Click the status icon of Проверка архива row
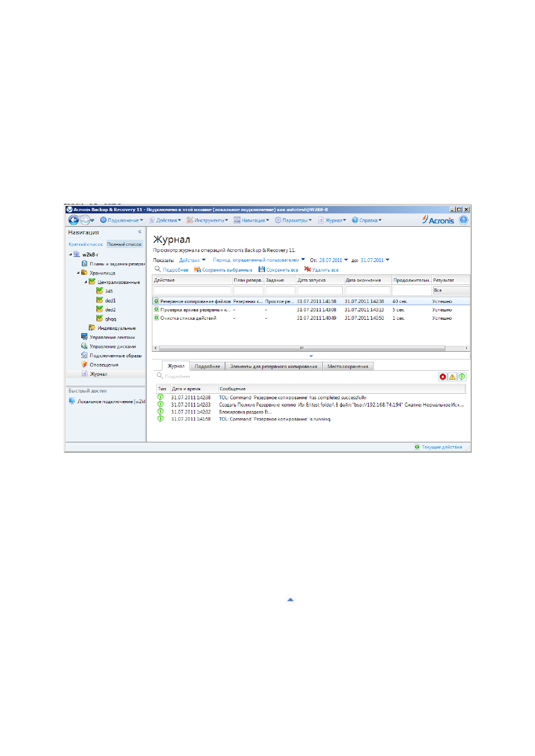Viewport: 535px width, 756px height. click(156, 309)
